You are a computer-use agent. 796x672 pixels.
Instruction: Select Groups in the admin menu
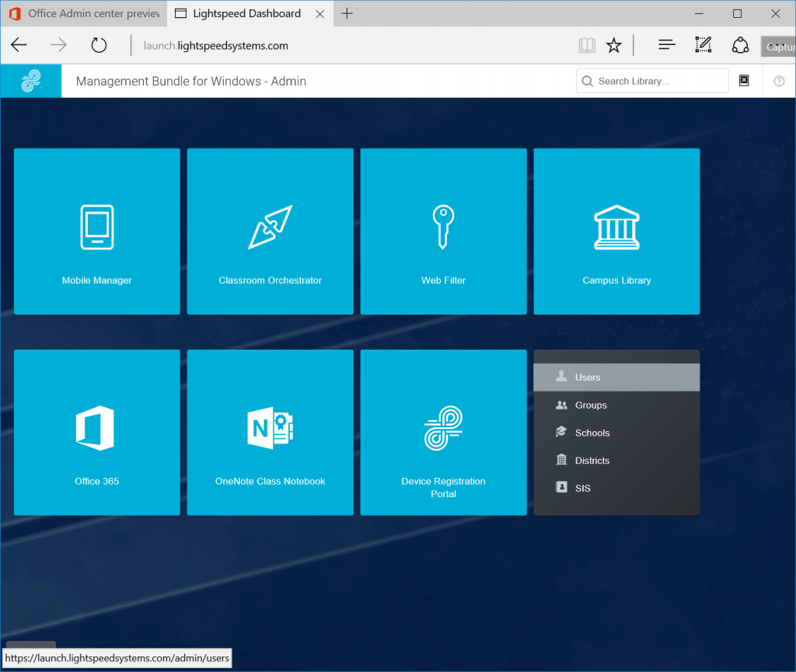pyautogui.click(x=616, y=406)
